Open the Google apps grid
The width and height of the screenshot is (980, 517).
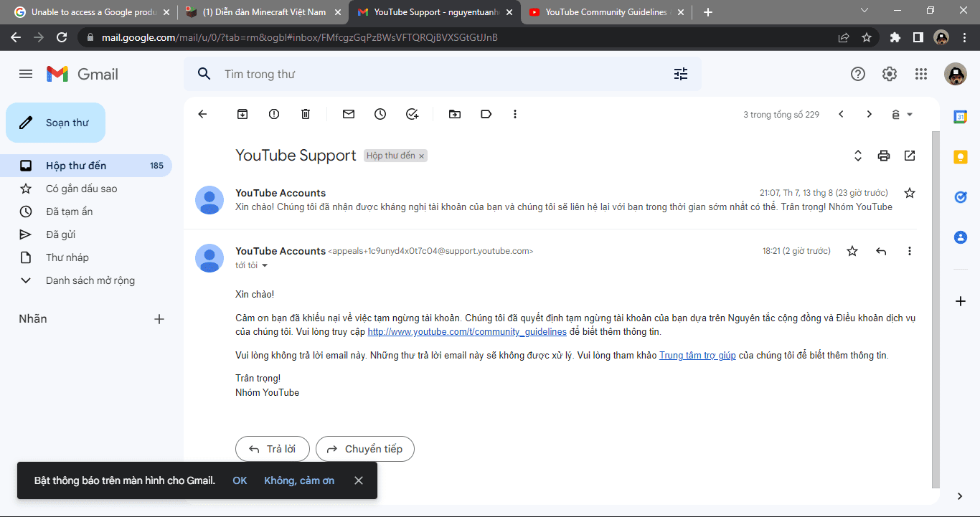coord(921,74)
